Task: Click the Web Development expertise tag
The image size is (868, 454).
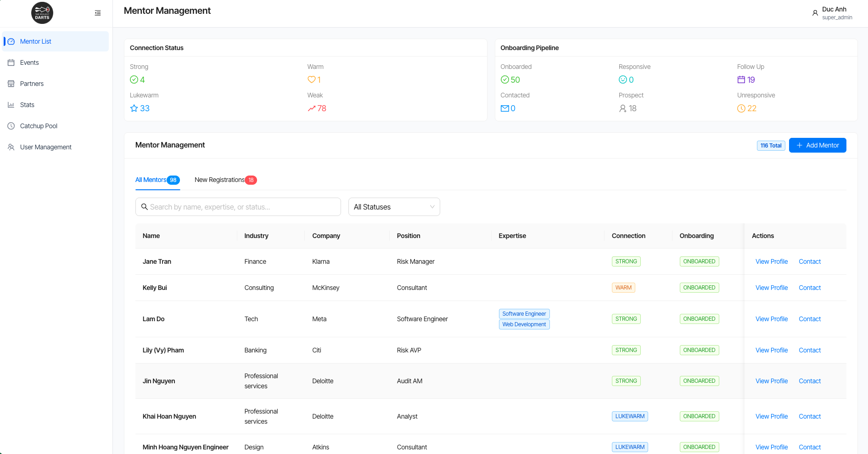Action: click(524, 324)
